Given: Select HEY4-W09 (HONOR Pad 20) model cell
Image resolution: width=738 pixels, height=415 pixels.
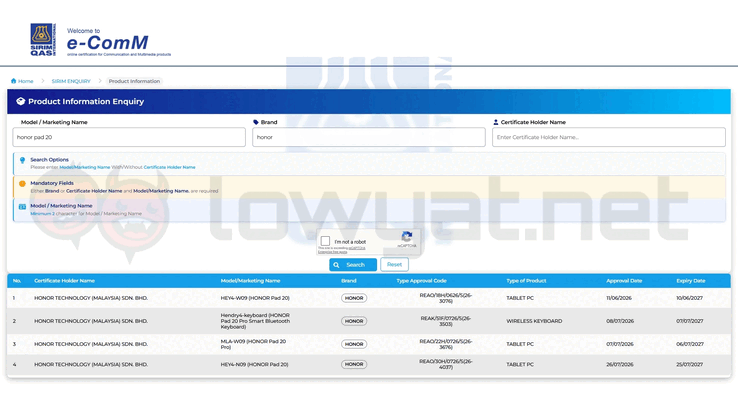Looking at the screenshot, I should [x=255, y=298].
